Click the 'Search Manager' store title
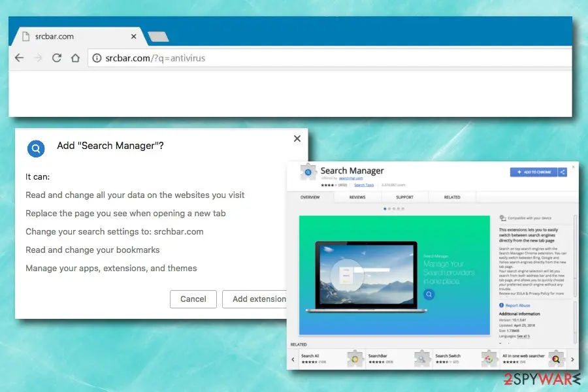This screenshot has width=588, height=392. click(352, 171)
